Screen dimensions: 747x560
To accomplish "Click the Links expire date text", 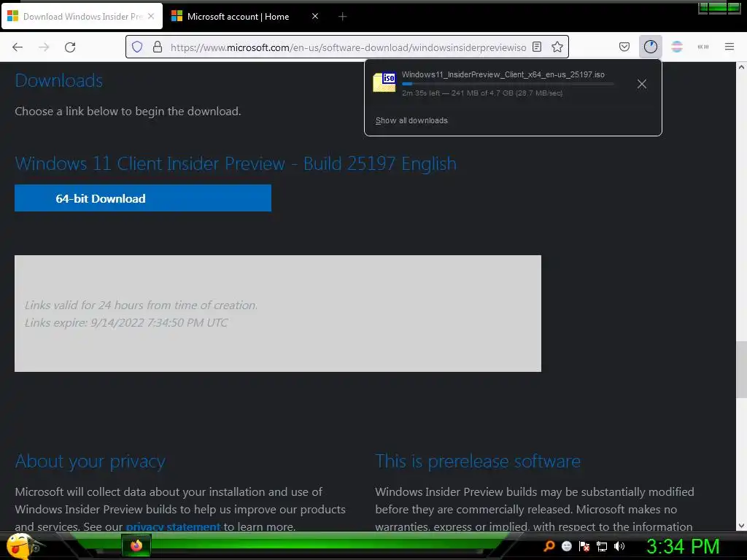I will click(126, 322).
